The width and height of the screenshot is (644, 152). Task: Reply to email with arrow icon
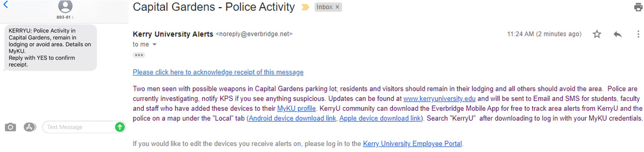[617, 34]
